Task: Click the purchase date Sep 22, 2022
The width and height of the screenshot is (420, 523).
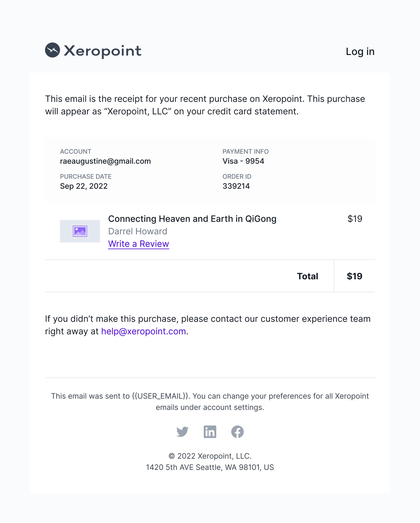Action: [84, 186]
